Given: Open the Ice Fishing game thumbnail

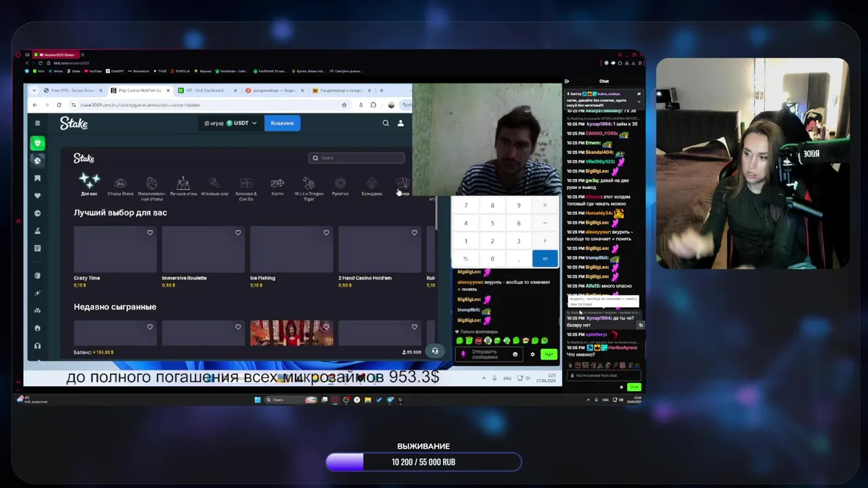Looking at the screenshot, I should [x=291, y=249].
